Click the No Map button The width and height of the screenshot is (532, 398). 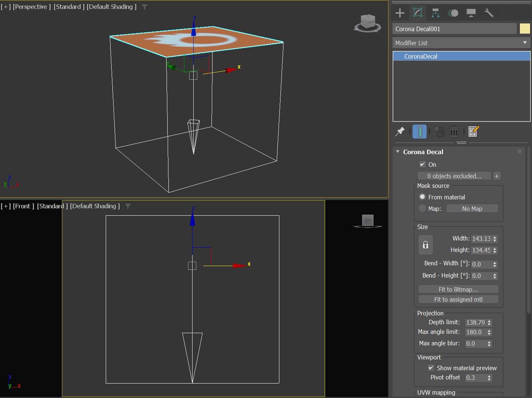472,209
